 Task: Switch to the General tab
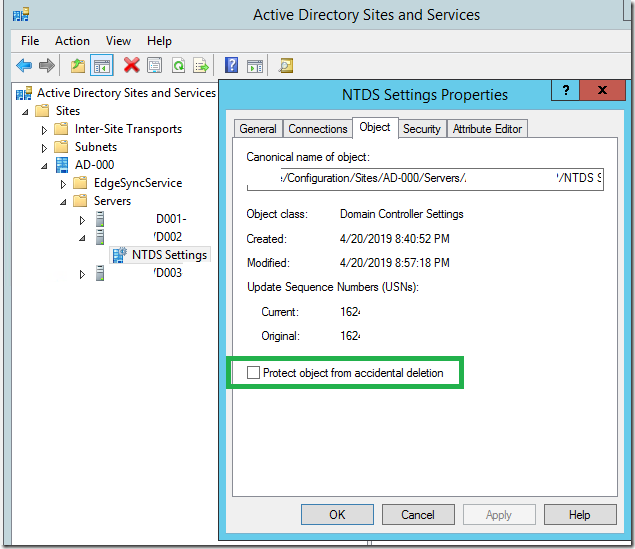coord(258,129)
